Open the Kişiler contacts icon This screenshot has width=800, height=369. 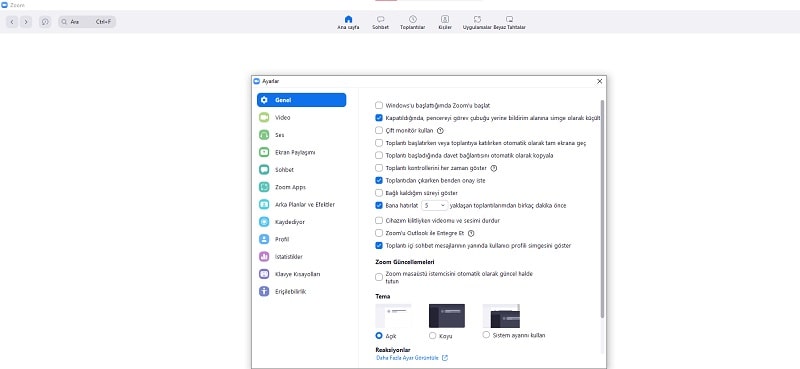[445, 19]
